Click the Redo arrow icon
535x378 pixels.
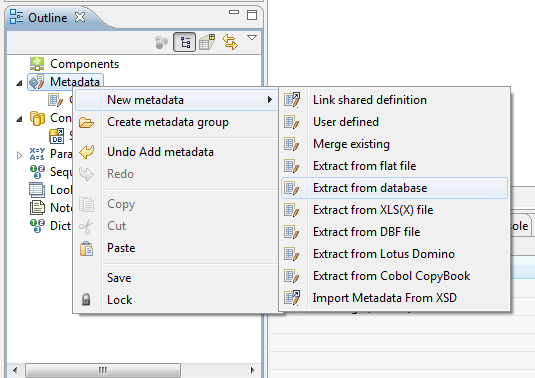pos(86,174)
